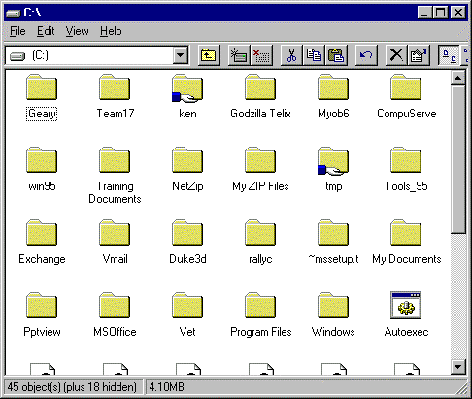472x399 pixels.
Task: Click the Copy toolbar icon
Action: click(314, 55)
